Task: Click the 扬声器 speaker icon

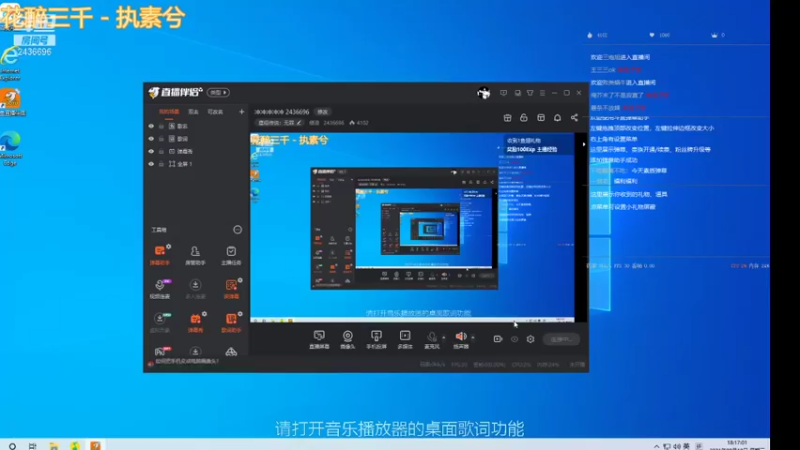Action: point(461,339)
